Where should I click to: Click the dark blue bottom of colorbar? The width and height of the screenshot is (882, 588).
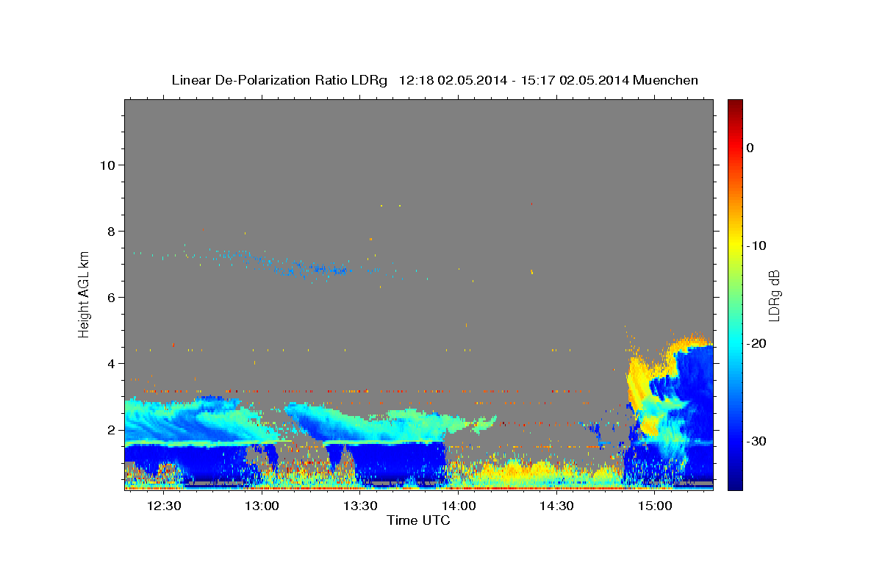pyautogui.click(x=735, y=484)
